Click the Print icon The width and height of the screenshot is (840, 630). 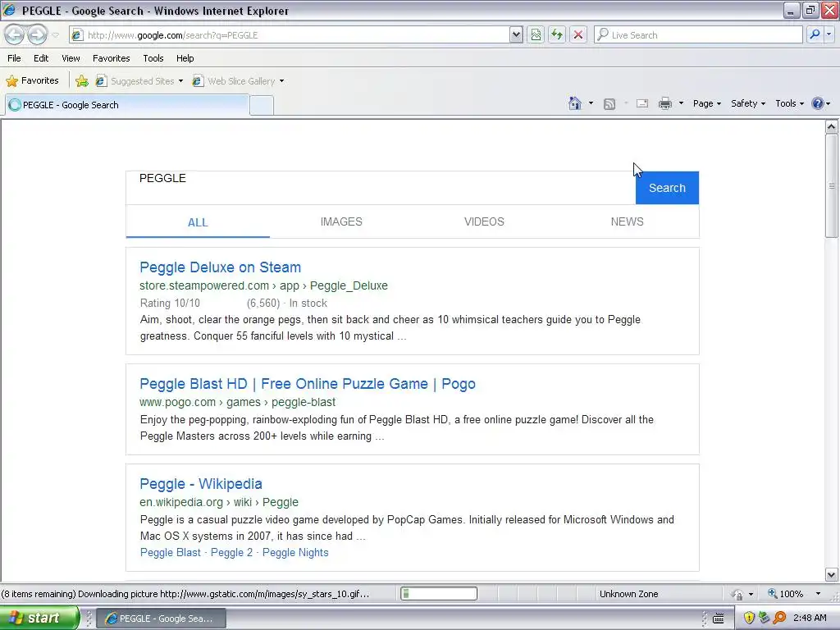664,103
